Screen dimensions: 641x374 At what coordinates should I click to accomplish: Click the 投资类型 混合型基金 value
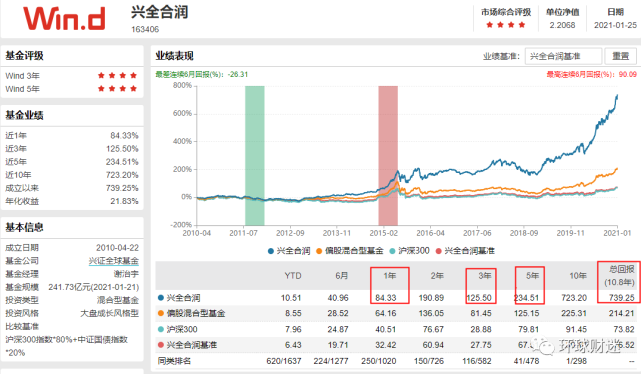point(118,300)
